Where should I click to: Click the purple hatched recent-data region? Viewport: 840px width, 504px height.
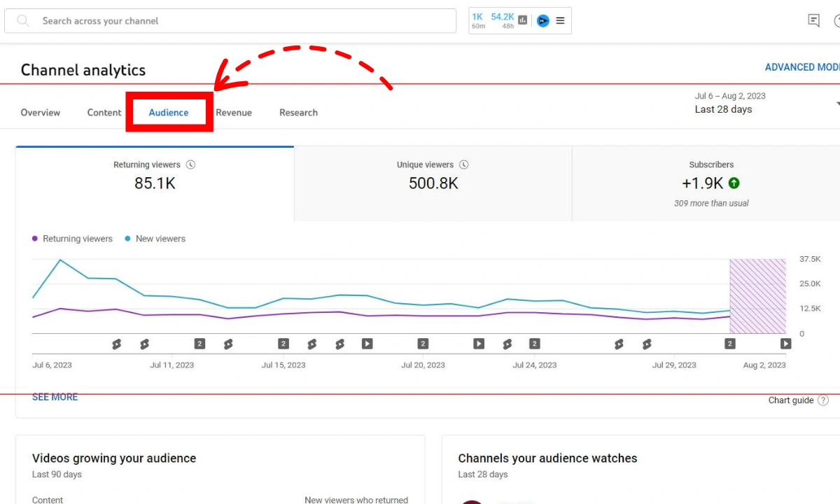point(757,296)
